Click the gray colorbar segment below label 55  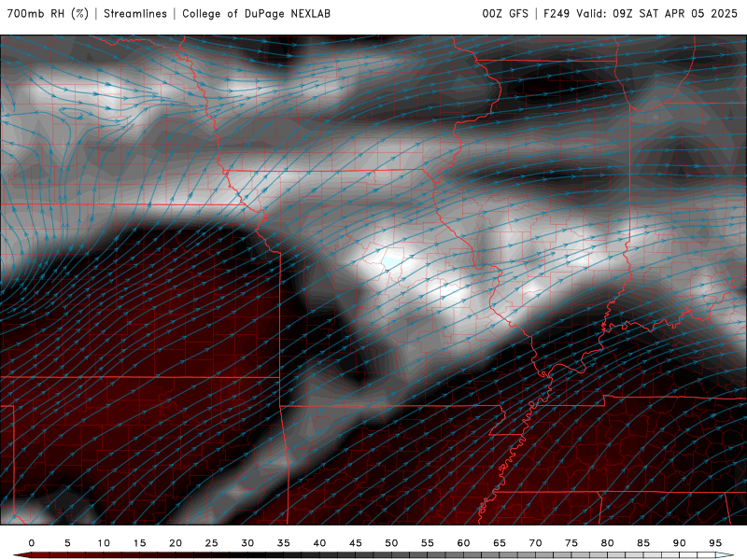[x=436, y=555]
